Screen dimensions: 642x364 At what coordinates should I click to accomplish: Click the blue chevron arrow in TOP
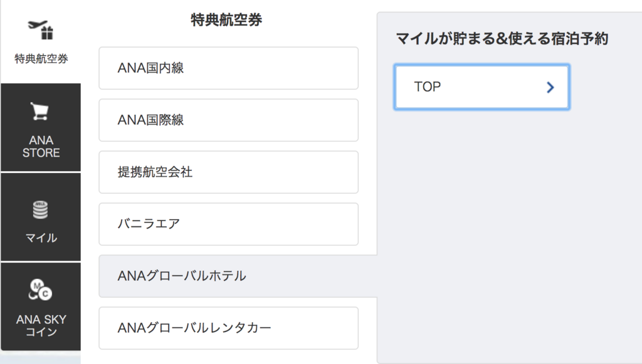[x=550, y=87]
